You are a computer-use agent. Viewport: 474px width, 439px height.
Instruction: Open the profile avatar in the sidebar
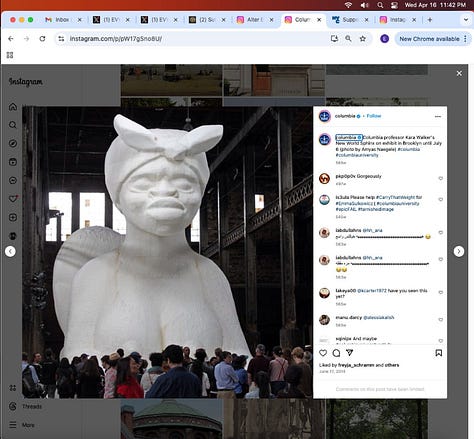13,236
